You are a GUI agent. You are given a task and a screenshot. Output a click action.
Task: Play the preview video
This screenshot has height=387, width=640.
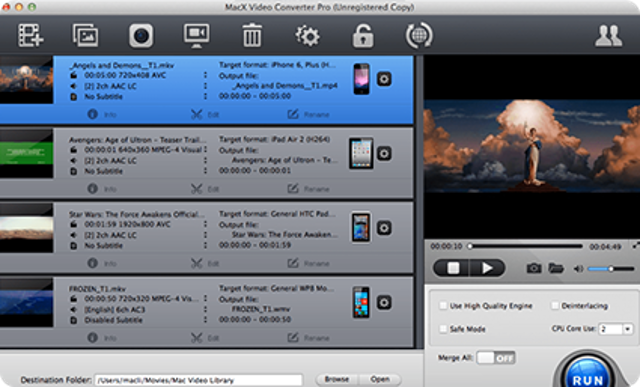point(487,268)
